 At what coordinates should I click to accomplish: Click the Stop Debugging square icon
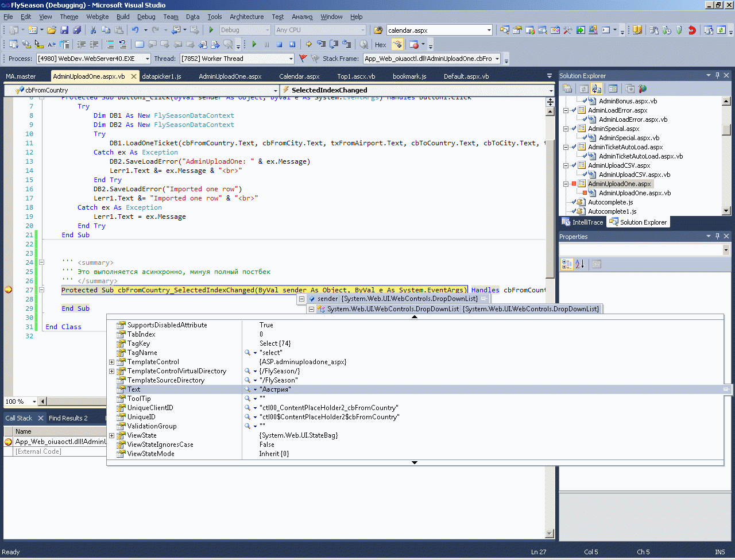click(x=279, y=44)
